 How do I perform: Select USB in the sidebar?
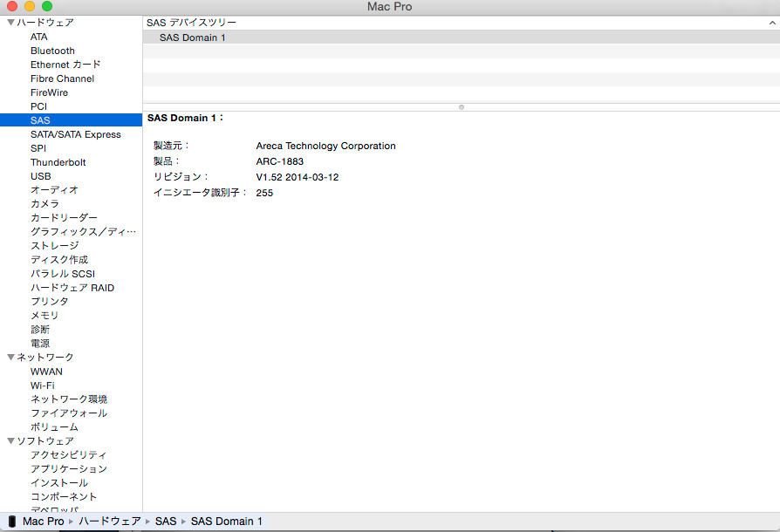(x=41, y=176)
